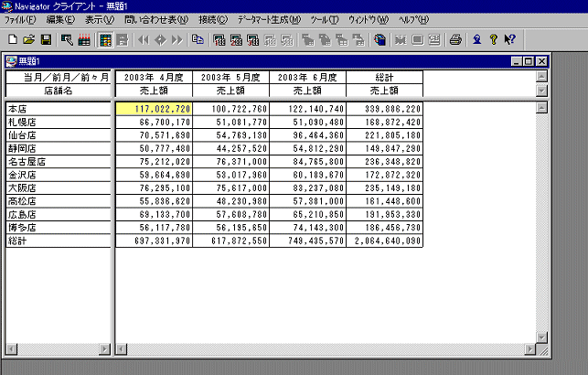
Task: Click store-name pane scroll left arrow
Action: point(12,349)
